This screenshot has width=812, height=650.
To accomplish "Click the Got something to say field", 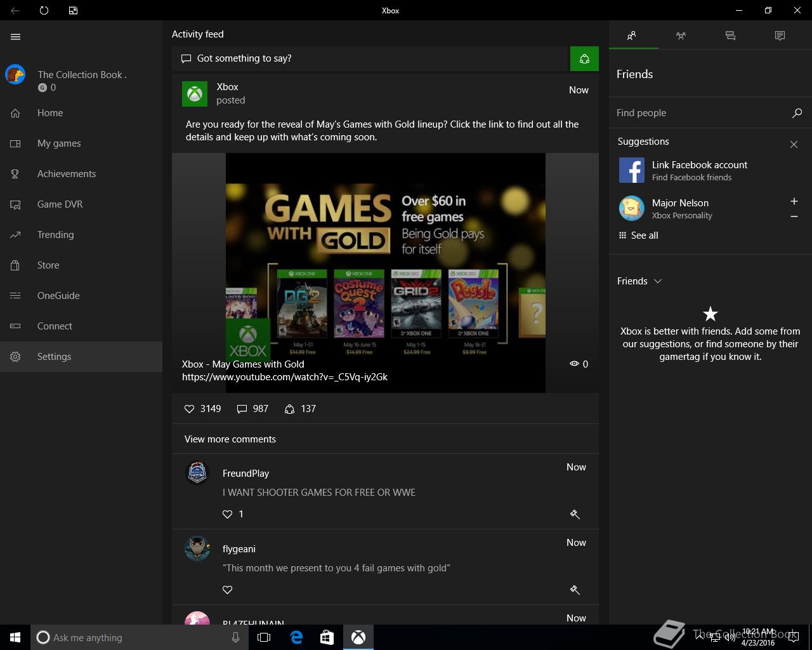I will (370, 58).
